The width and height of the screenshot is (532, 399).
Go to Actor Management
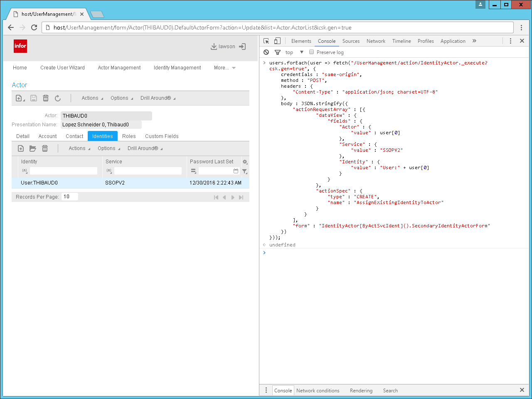(x=119, y=68)
